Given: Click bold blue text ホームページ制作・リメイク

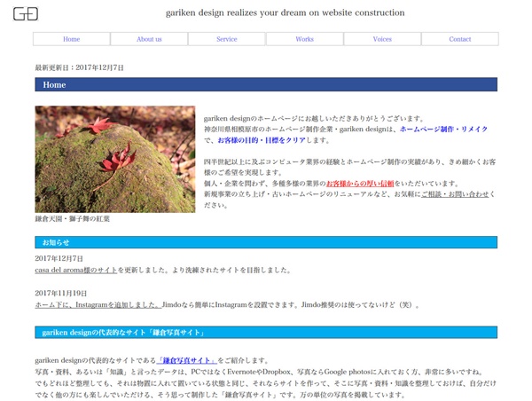Looking at the screenshot, I should [x=444, y=130].
